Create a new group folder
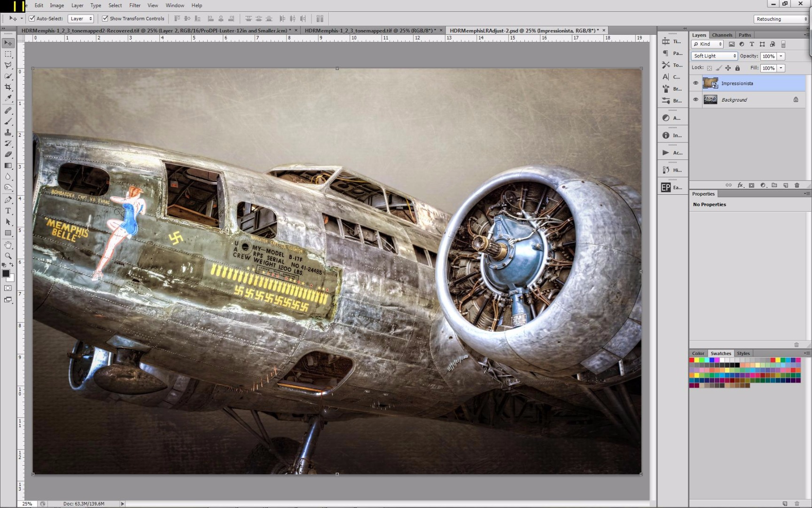The image size is (812, 508). 774,185
